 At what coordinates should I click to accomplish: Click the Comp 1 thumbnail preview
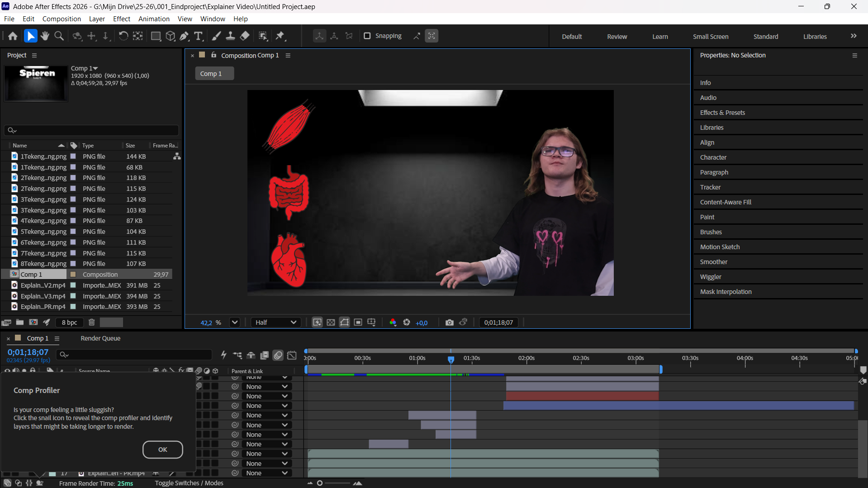pos(36,84)
